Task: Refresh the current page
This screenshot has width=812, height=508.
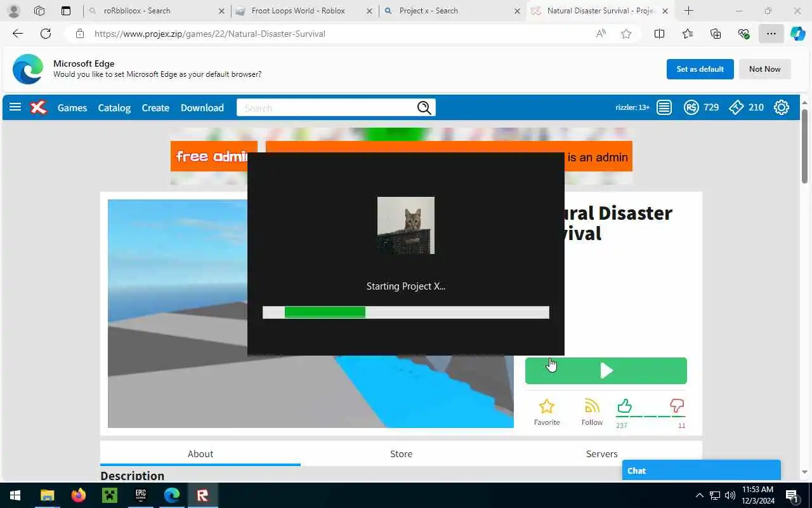Action: pos(46,34)
